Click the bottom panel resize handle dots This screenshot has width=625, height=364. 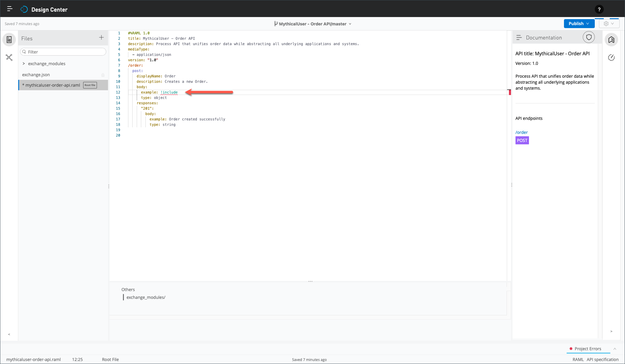(x=310, y=282)
